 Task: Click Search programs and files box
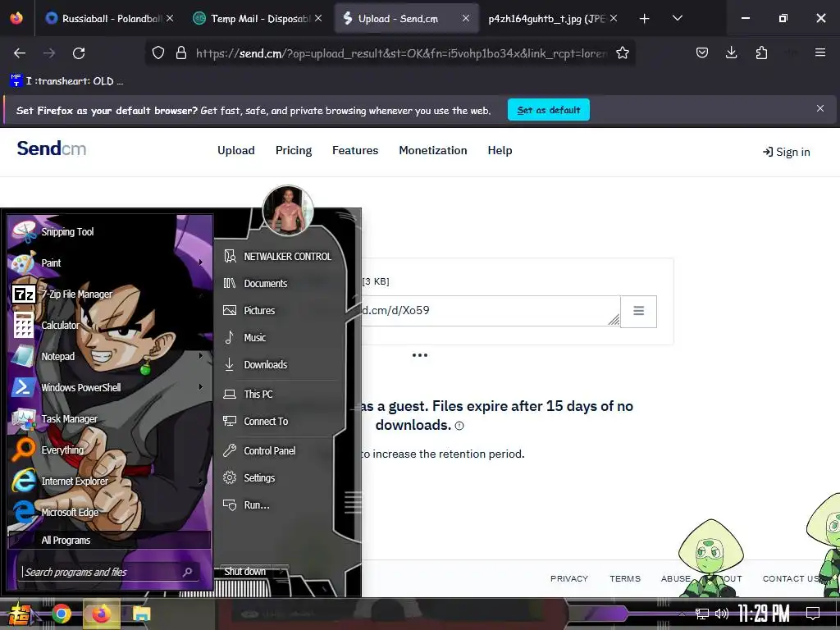tap(110, 572)
